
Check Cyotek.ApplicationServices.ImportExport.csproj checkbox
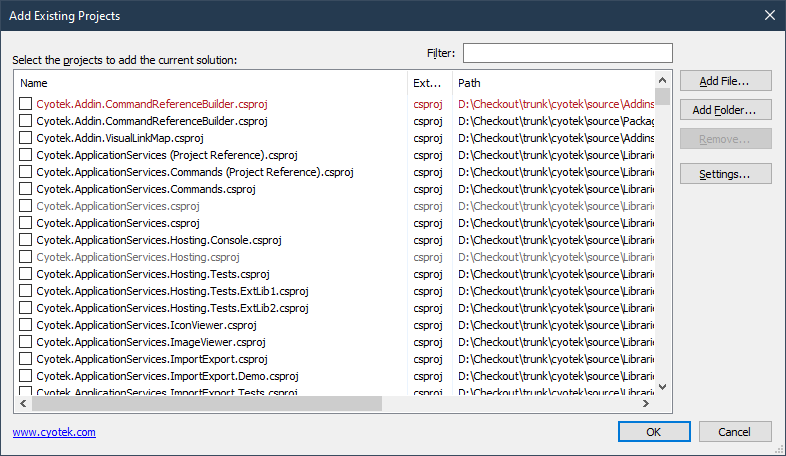pos(26,359)
